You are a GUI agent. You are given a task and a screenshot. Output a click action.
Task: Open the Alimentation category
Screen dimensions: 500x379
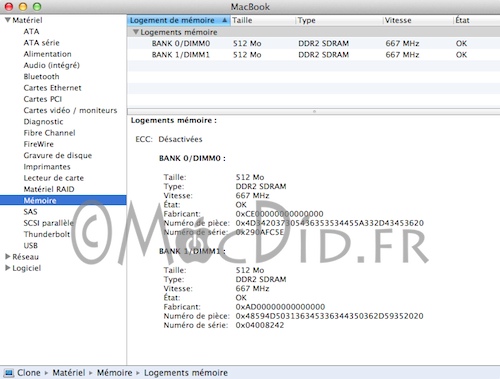(x=47, y=54)
